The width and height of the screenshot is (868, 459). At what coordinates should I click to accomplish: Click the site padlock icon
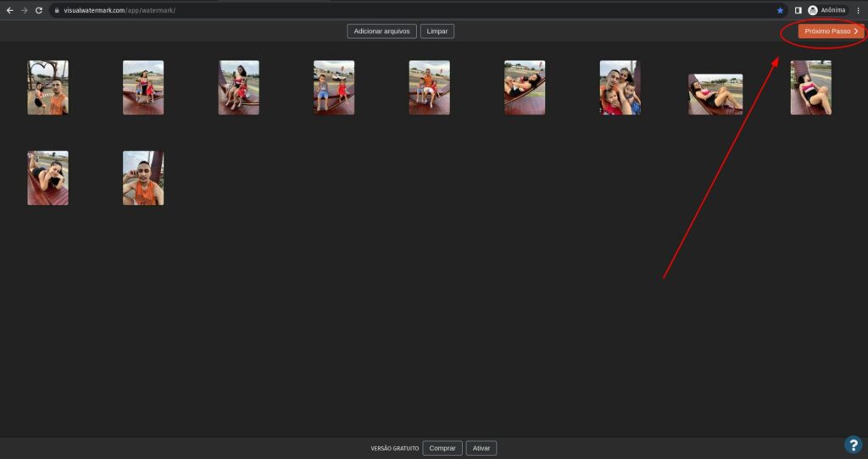tap(57, 10)
